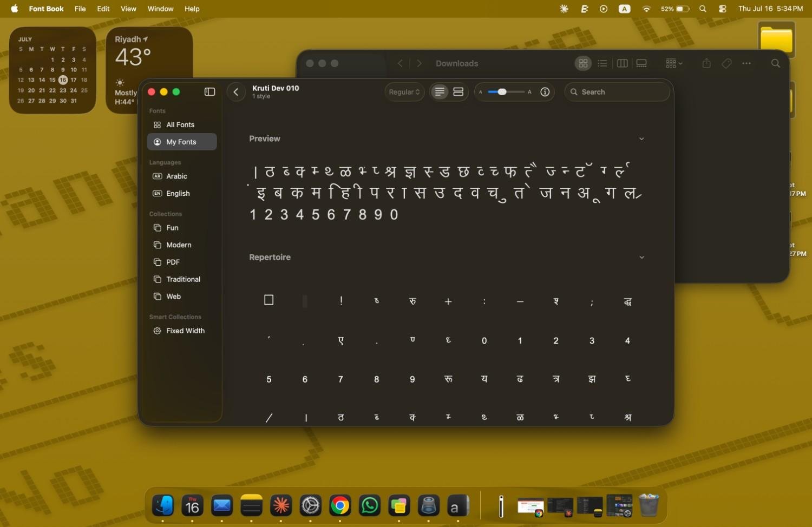Open the Window menu
This screenshot has height=527, width=812.
[161, 9]
